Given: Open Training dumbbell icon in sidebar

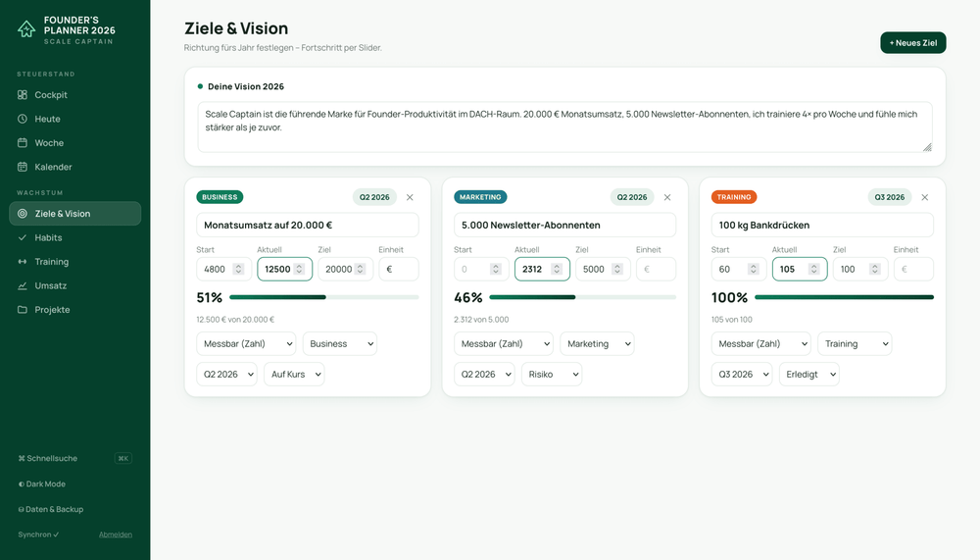Looking at the screenshot, I should pyautogui.click(x=23, y=262).
